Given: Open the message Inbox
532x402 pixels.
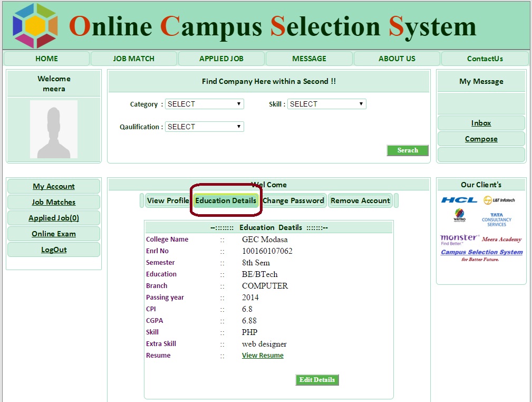Looking at the screenshot, I should (481, 123).
